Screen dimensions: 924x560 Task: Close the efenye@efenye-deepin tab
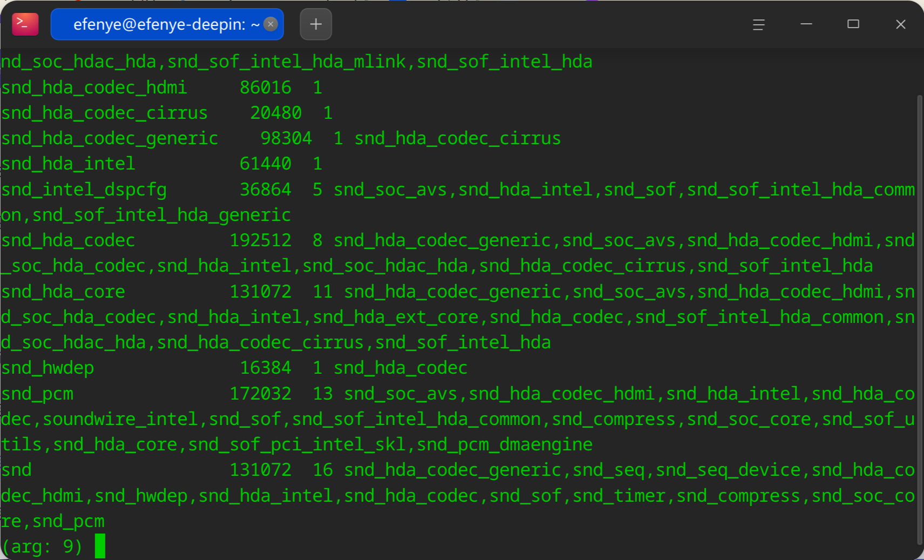coord(271,24)
